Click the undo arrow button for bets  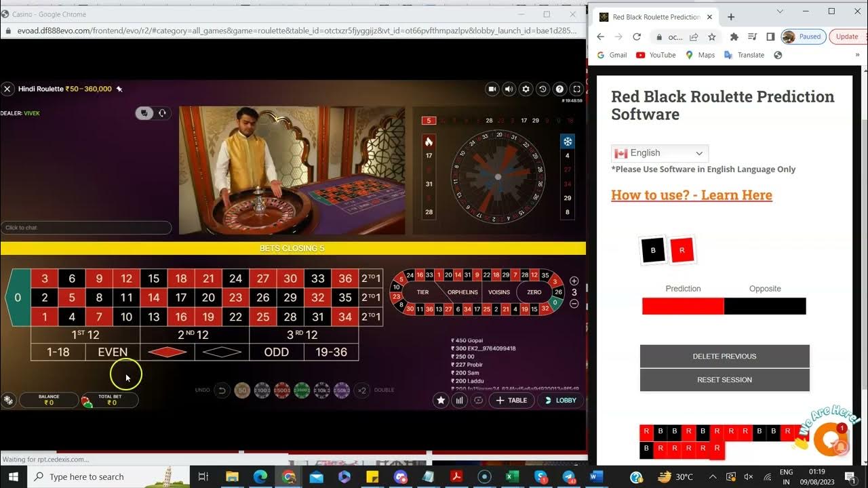pyautogui.click(x=221, y=390)
